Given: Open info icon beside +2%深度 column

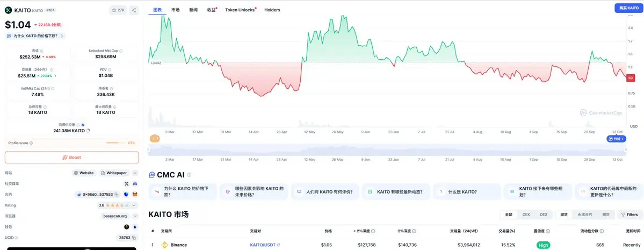Looking at the screenshot, I should pyautogui.click(x=373, y=232).
